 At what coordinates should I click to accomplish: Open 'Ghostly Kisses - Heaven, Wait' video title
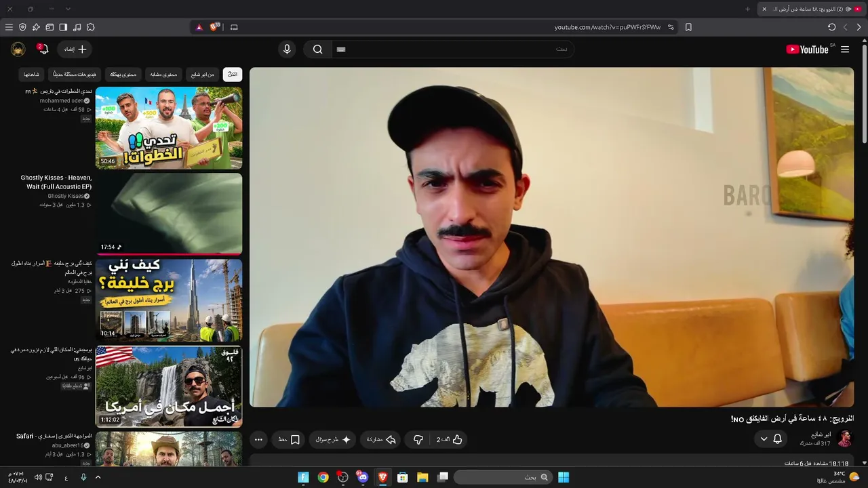57,182
